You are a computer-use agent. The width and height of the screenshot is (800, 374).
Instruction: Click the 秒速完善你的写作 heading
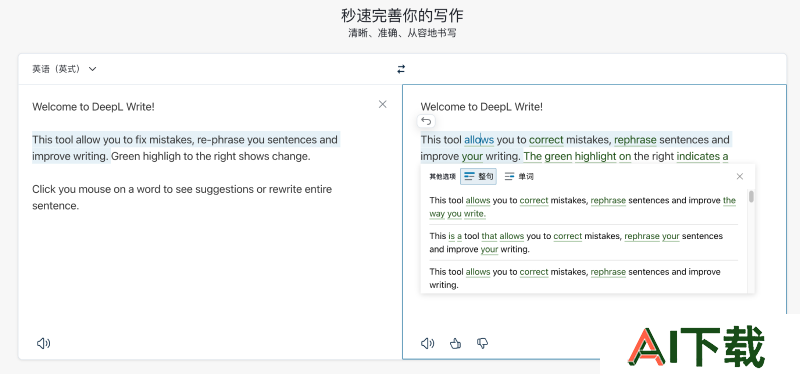402,16
